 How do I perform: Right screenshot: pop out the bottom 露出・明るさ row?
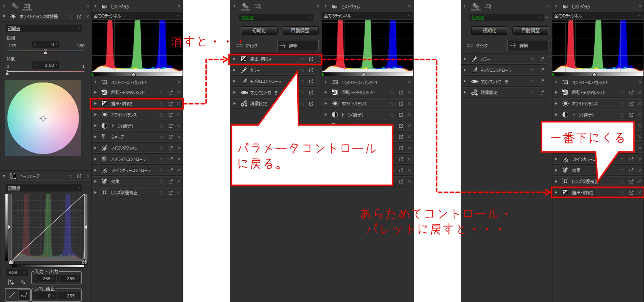pos(631,193)
